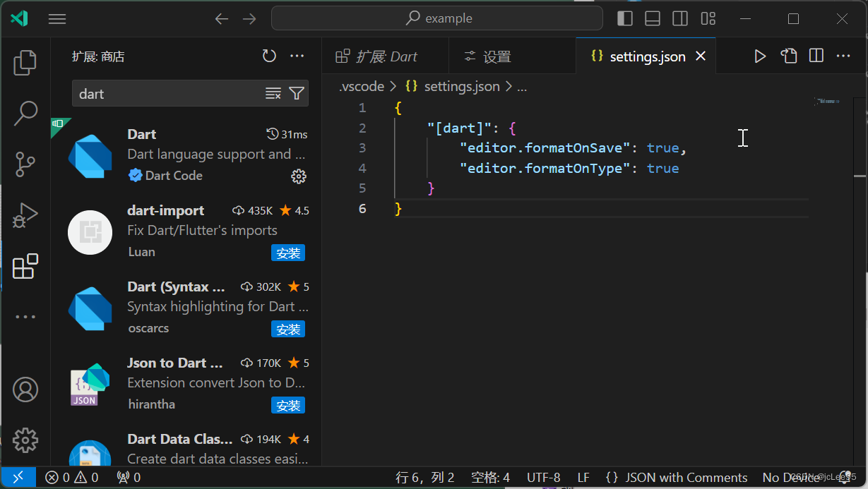Toggle the primary sidebar visibility
This screenshot has width=868, height=489.
624,18
